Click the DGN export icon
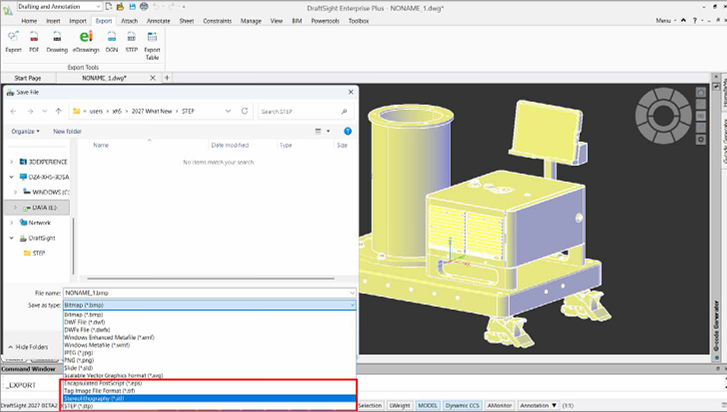The image size is (727, 412). click(111, 37)
